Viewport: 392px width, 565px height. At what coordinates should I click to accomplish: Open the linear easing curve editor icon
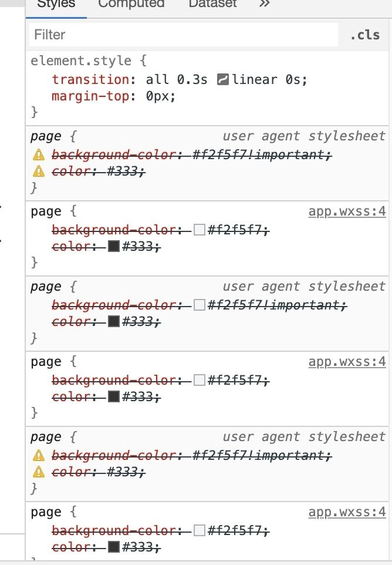click(x=223, y=79)
